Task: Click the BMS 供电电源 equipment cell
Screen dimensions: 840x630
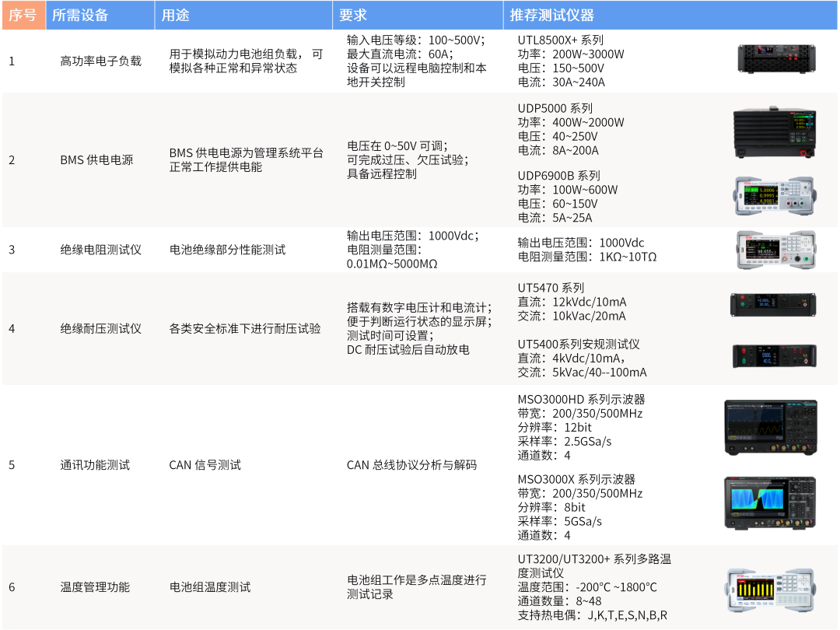Action: pos(96,160)
